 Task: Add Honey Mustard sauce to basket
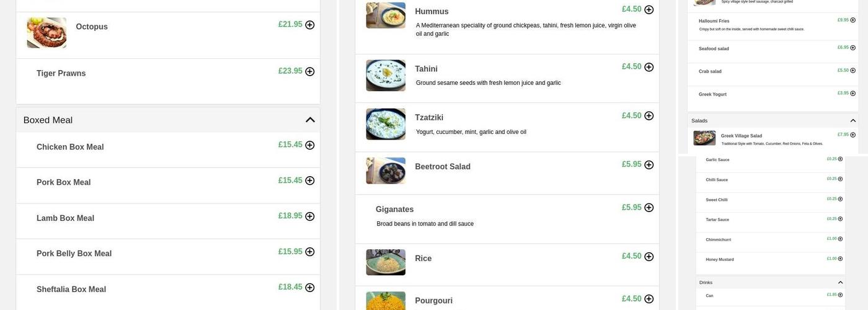coord(841,259)
